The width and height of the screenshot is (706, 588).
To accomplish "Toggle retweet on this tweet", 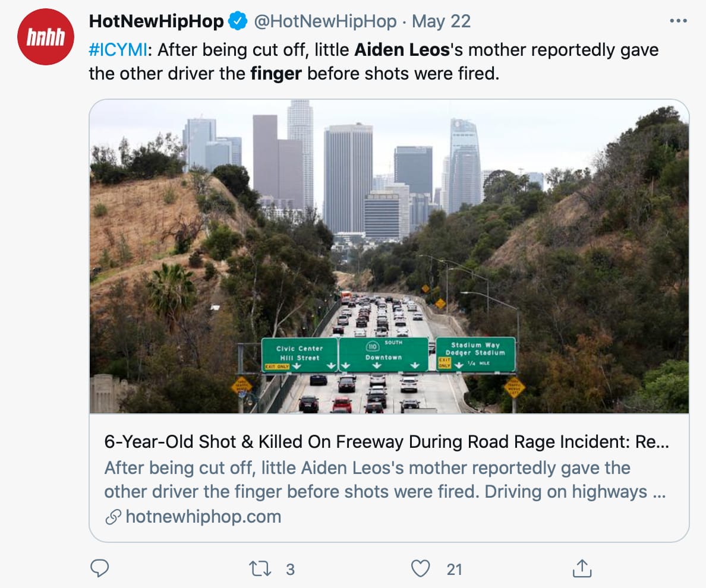I will pos(259,569).
